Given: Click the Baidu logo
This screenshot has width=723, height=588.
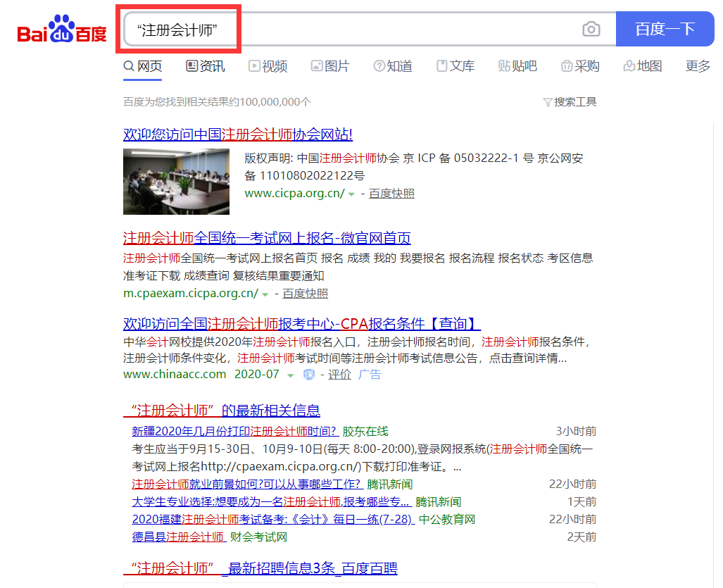Looking at the screenshot, I should tap(62, 29).
